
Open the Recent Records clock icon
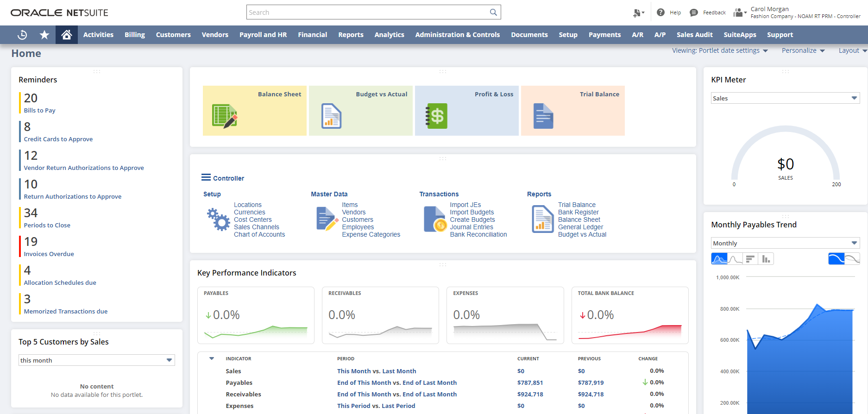coord(22,35)
